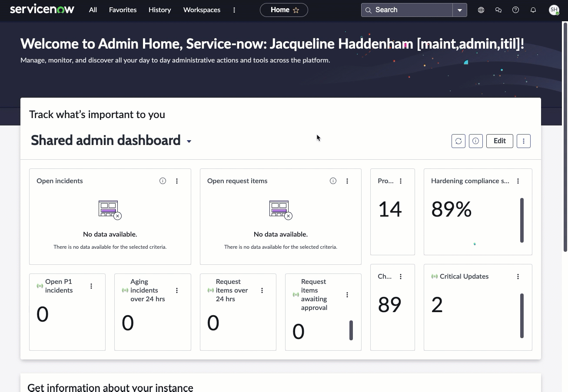Click the Request items awaiting approval count
This screenshot has width=568, height=392.
click(x=298, y=332)
